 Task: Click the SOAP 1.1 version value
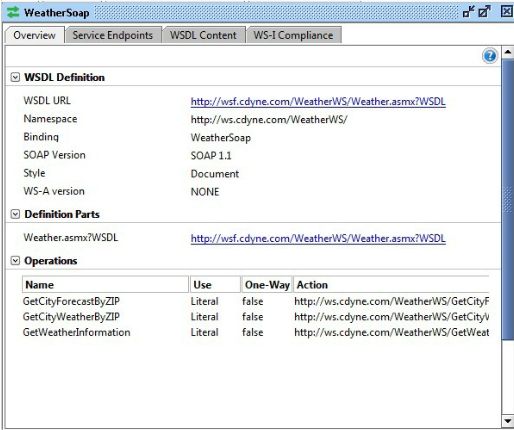pos(211,156)
